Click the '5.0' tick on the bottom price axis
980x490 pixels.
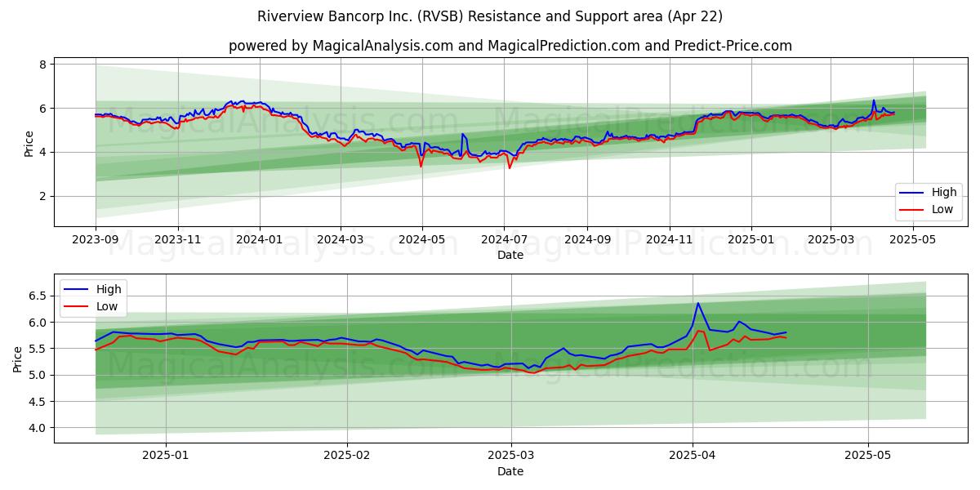pyautogui.click(x=38, y=375)
